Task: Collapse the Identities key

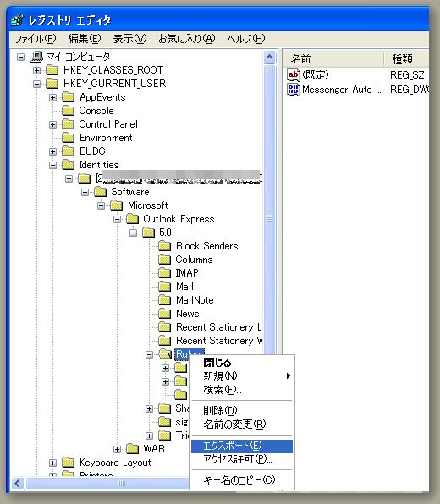Action: (53, 165)
